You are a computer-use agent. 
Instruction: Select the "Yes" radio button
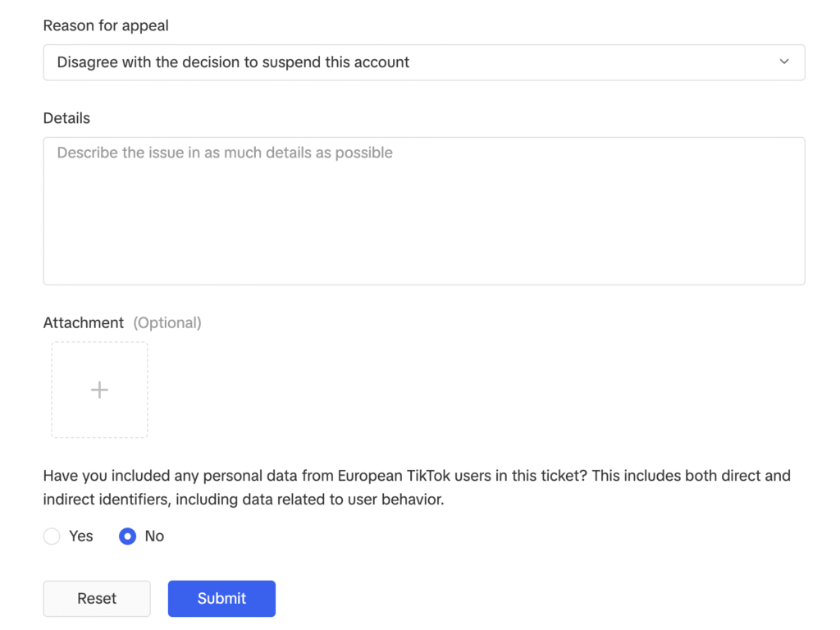(52, 536)
